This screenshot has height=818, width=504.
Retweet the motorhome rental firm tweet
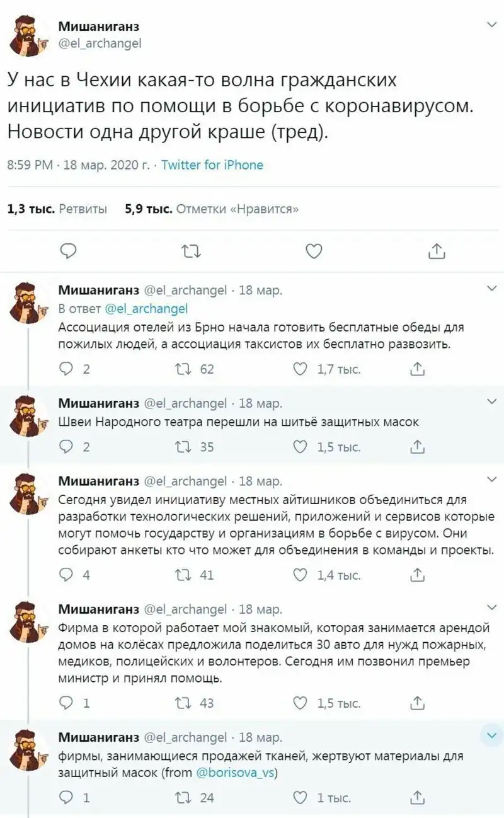pos(184,703)
